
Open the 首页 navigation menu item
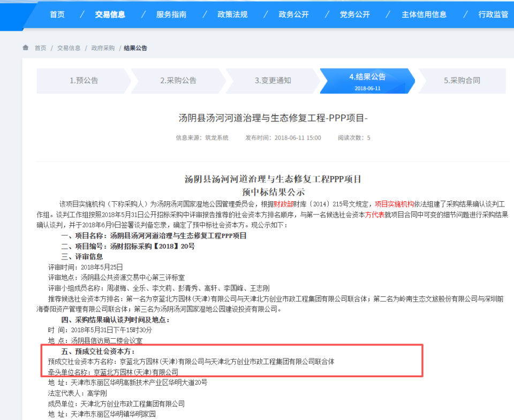pyautogui.click(x=57, y=14)
